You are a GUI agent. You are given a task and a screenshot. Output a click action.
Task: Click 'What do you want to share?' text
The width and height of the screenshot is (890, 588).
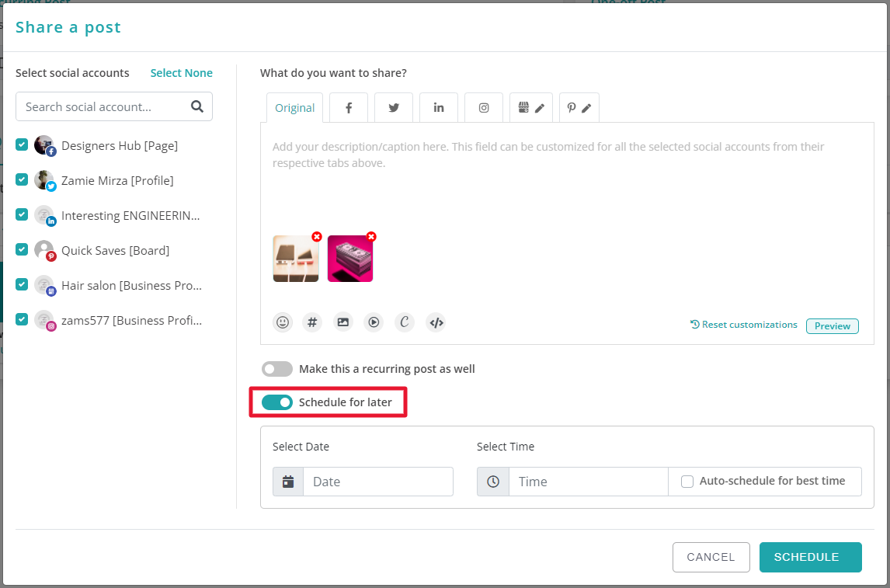coord(333,73)
